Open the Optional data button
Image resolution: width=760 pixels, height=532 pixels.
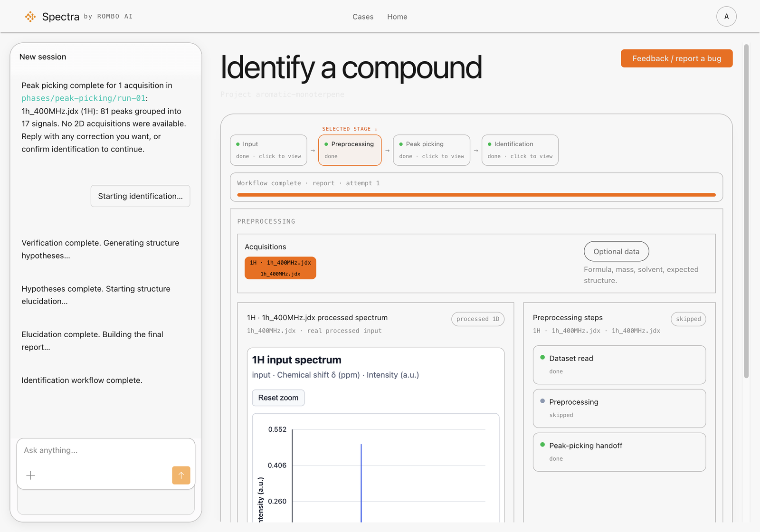coord(616,251)
